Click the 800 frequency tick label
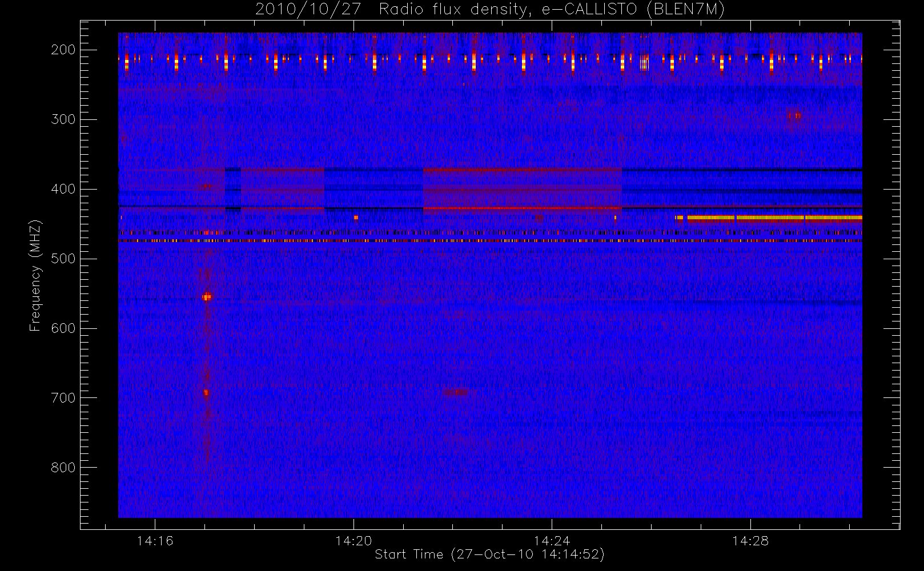 point(63,468)
